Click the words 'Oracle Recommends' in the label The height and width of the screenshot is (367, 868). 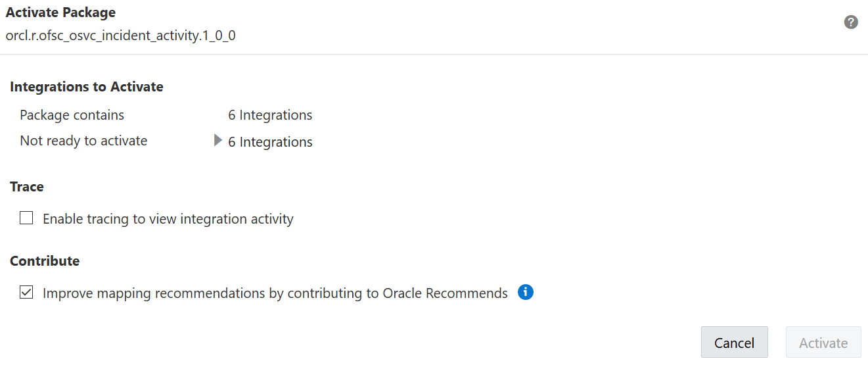445,293
